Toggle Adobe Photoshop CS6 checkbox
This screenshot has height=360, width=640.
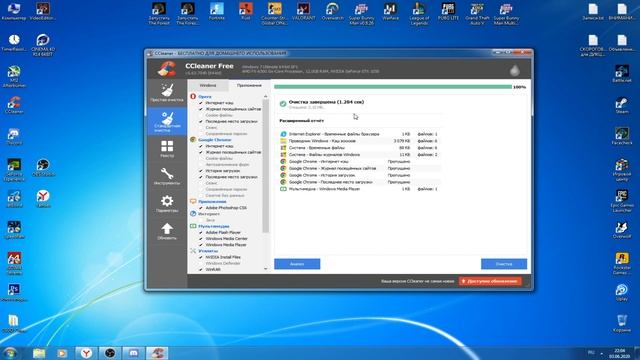[x=201, y=208]
